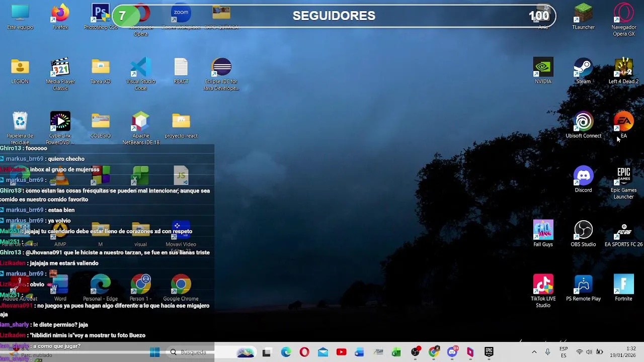Open the ESP ES language switcher

click(x=563, y=352)
